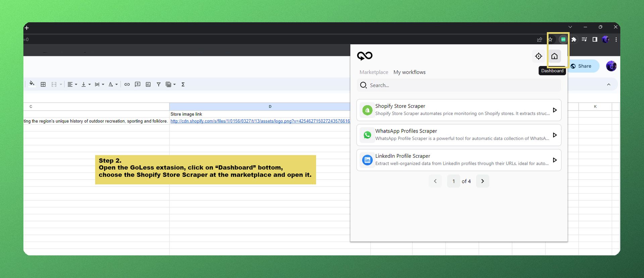Open the WhatsApp Profiles Scraper card title
Image resolution: width=644 pixels, height=278 pixels.
click(406, 131)
